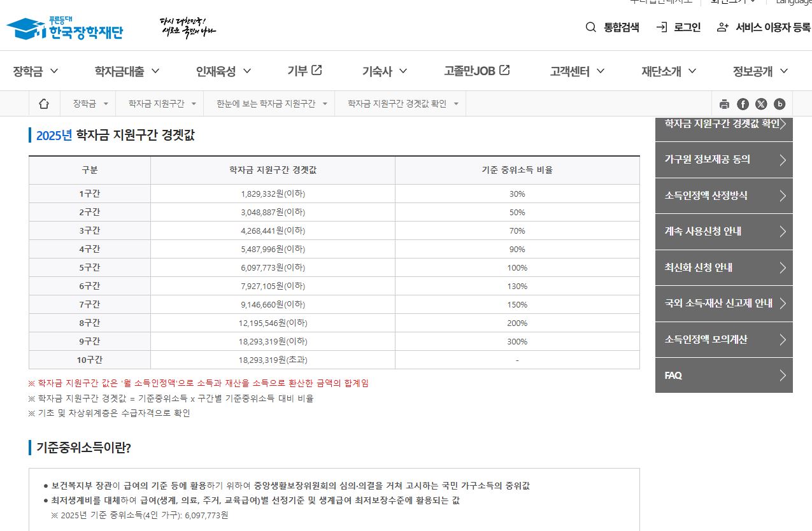Expand the 장학금 main menu
The width and height of the screenshot is (812, 531).
36,71
